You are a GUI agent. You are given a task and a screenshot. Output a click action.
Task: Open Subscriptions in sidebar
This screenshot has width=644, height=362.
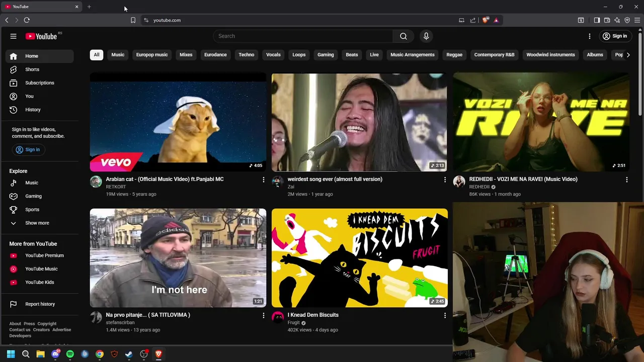[x=39, y=83]
